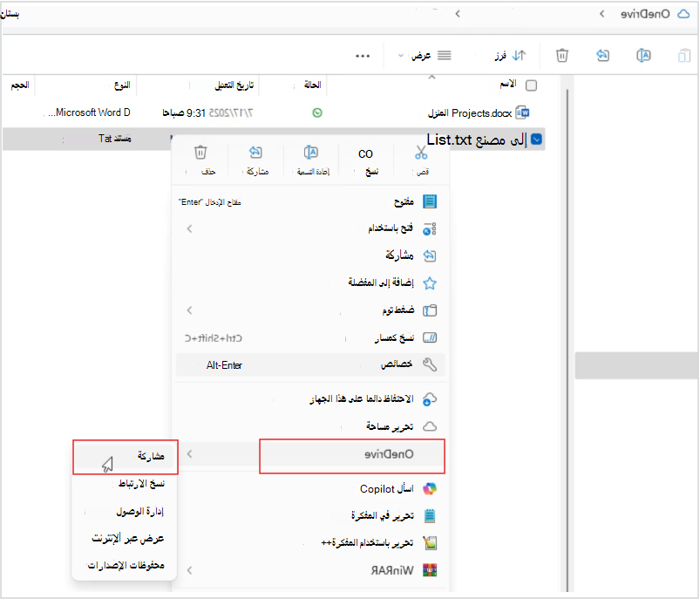Click the toolbar delete trash icon
700x599 pixels.
point(562,56)
